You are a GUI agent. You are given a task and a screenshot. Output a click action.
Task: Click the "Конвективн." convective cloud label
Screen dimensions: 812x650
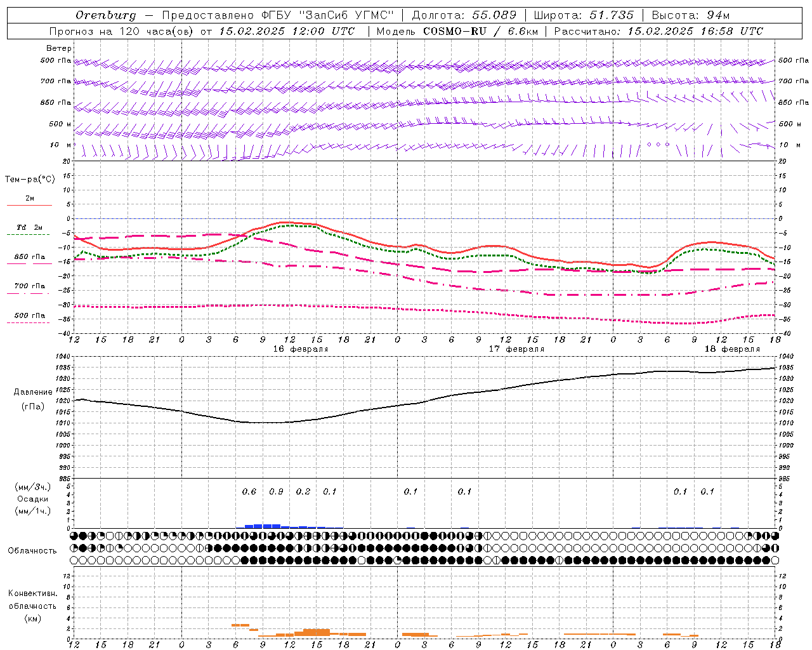coord(33,594)
